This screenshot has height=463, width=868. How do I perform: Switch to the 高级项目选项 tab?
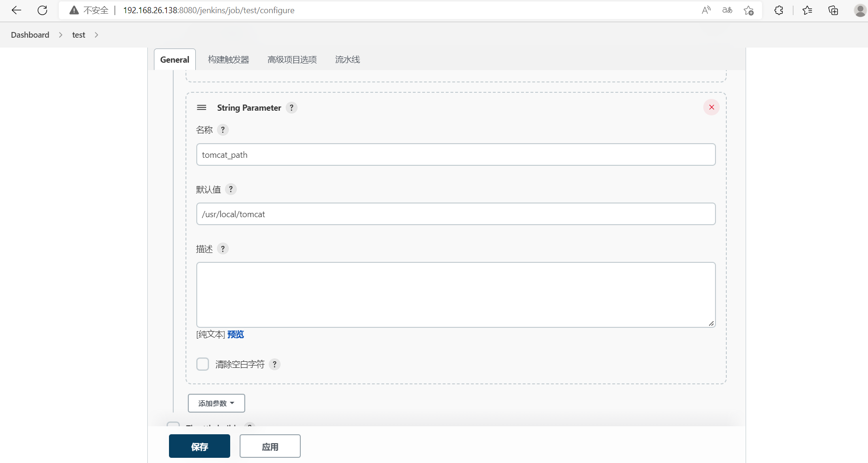point(292,59)
